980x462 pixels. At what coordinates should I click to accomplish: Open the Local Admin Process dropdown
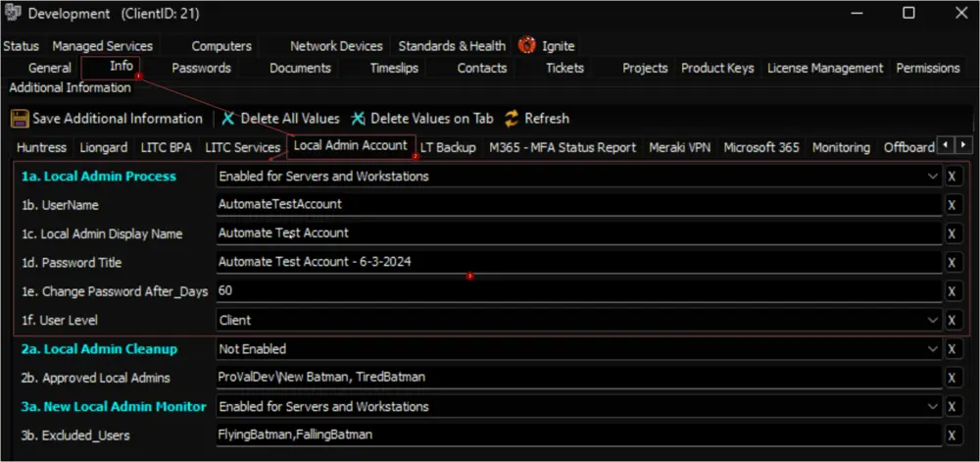click(933, 177)
